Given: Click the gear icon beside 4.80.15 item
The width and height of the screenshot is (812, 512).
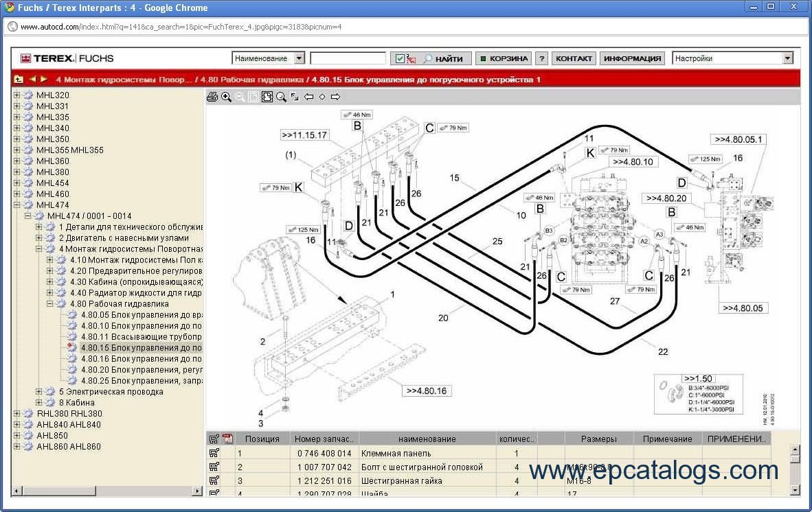Looking at the screenshot, I should tap(72, 347).
